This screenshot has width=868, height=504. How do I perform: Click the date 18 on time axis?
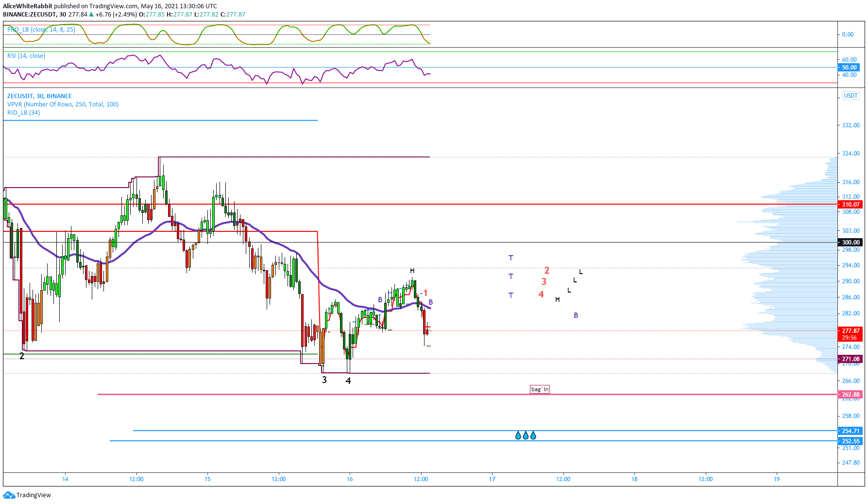point(634,479)
